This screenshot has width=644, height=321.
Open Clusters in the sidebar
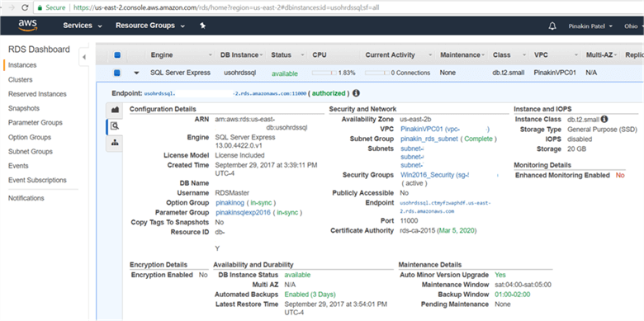[x=20, y=80]
